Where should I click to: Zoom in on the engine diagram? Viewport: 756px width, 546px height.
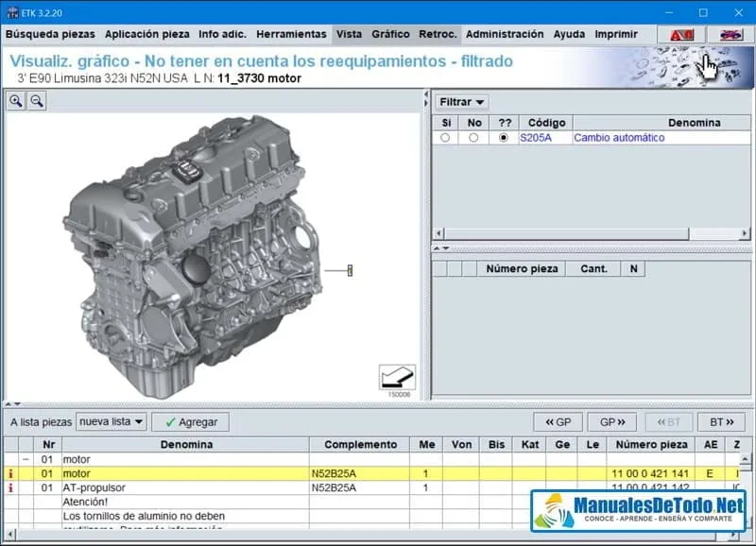(x=16, y=101)
